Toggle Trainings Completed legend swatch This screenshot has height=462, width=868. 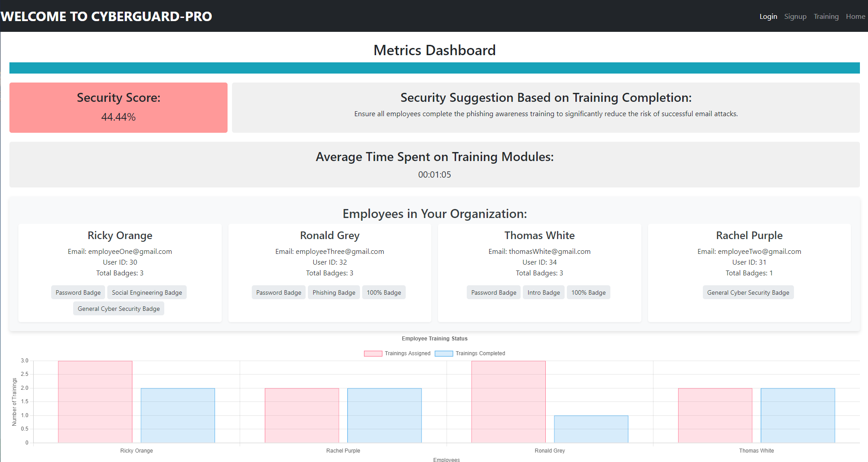coord(444,353)
